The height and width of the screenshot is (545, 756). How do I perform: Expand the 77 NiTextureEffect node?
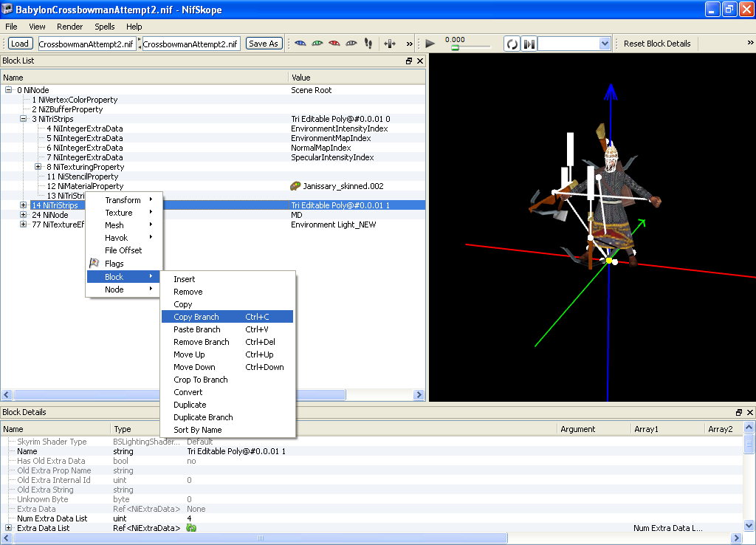click(x=23, y=224)
